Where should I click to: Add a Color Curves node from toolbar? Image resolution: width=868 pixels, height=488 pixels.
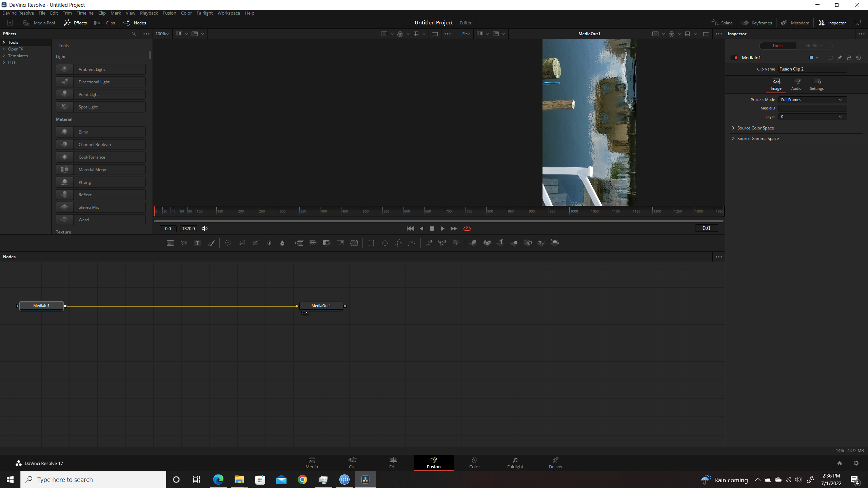pyautogui.click(x=242, y=243)
